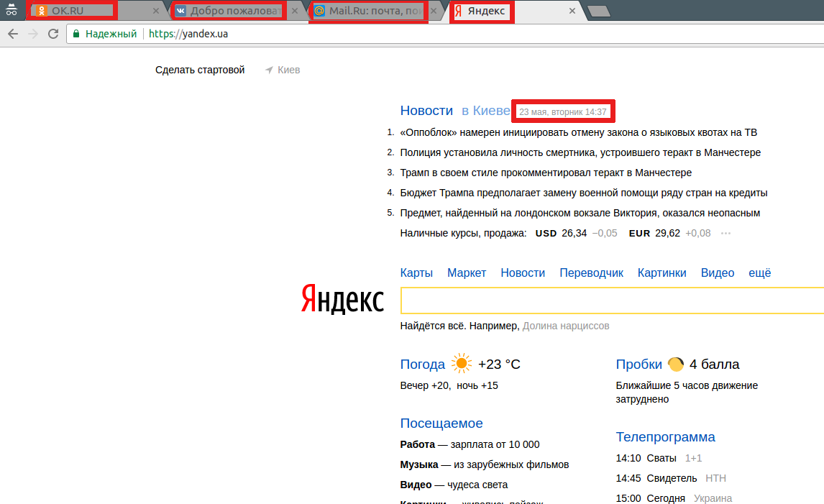Click the +23 °C temperature
The image size is (824, 504).
pyautogui.click(x=499, y=365)
